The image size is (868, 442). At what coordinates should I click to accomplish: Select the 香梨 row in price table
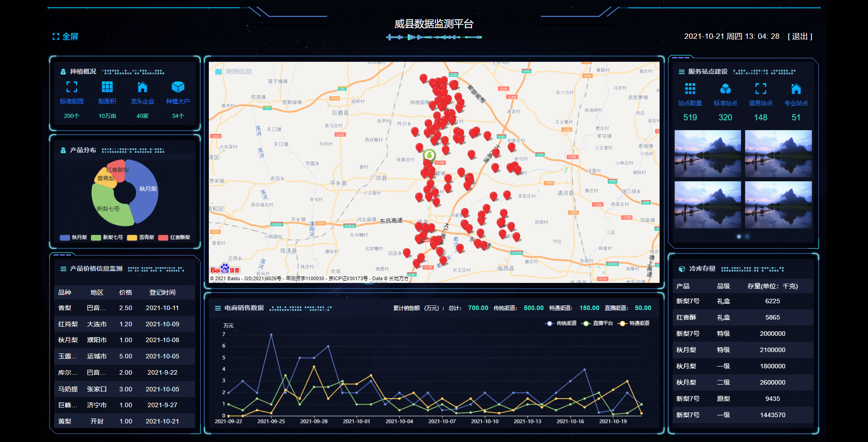(x=124, y=308)
